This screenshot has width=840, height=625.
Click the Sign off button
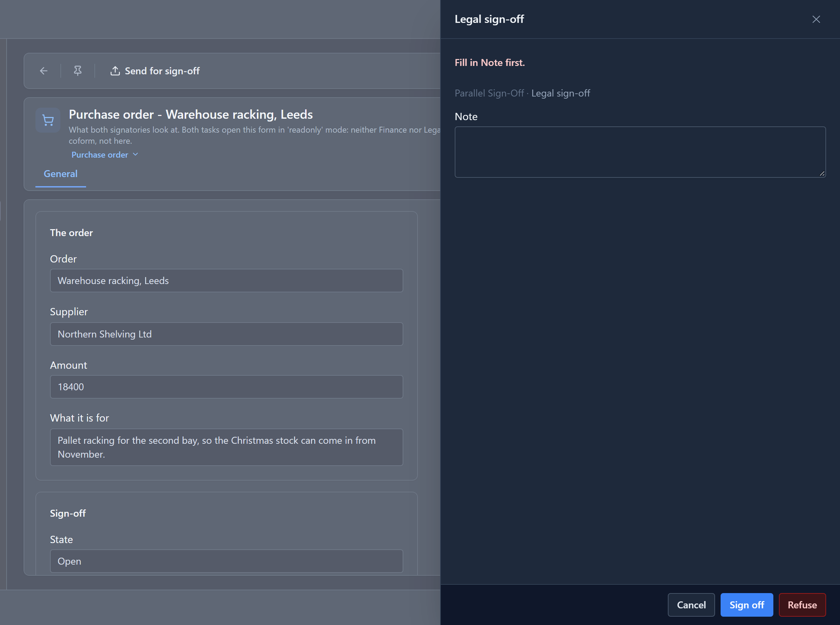746,605
